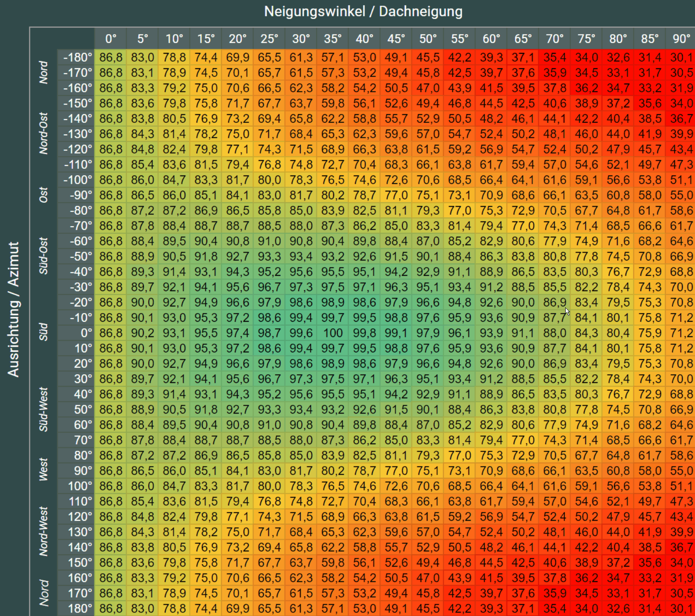Select value 77,1 in the 120° row
Viewport: 695px width, 616px height.
tap(237, 516)
